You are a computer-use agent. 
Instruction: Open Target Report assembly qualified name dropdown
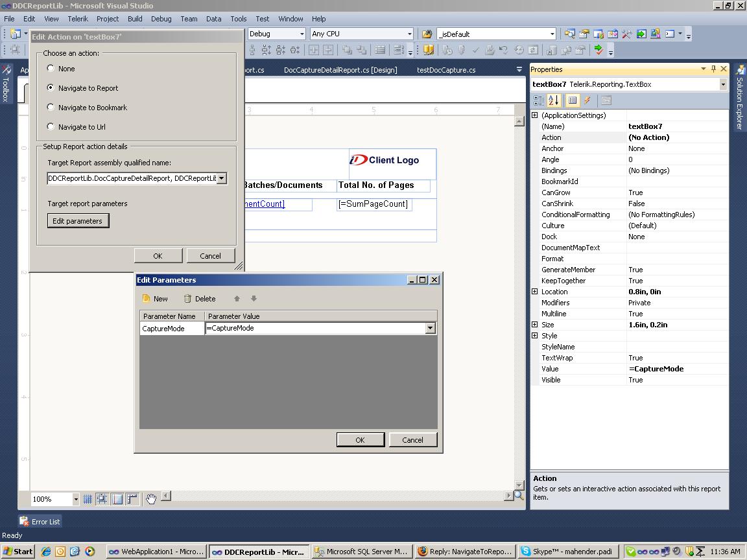pos(222,178)
